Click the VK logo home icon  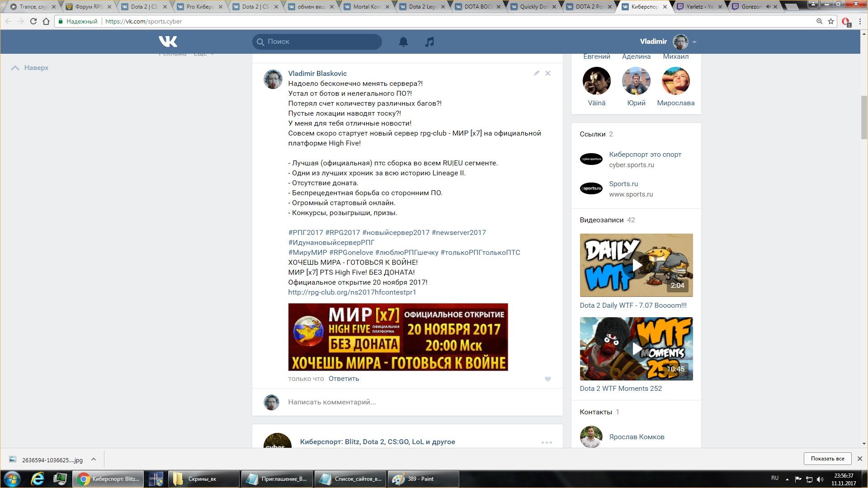click(168, 42)
